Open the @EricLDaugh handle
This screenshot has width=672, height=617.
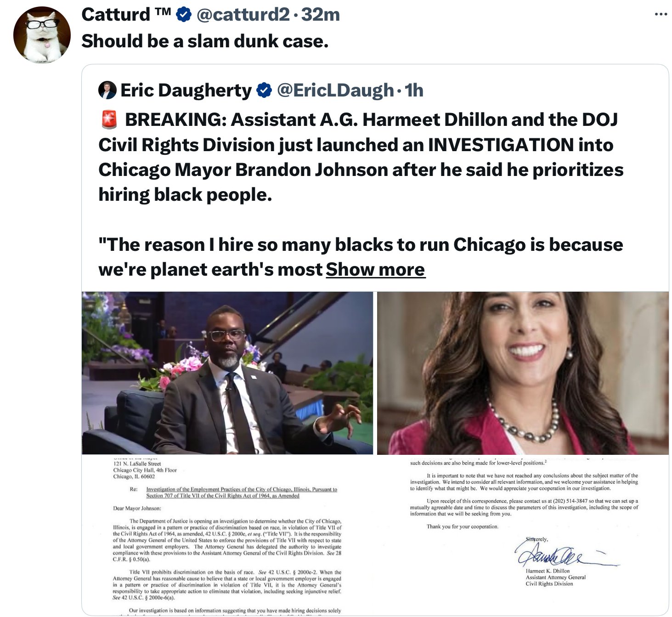click(335, 91)
